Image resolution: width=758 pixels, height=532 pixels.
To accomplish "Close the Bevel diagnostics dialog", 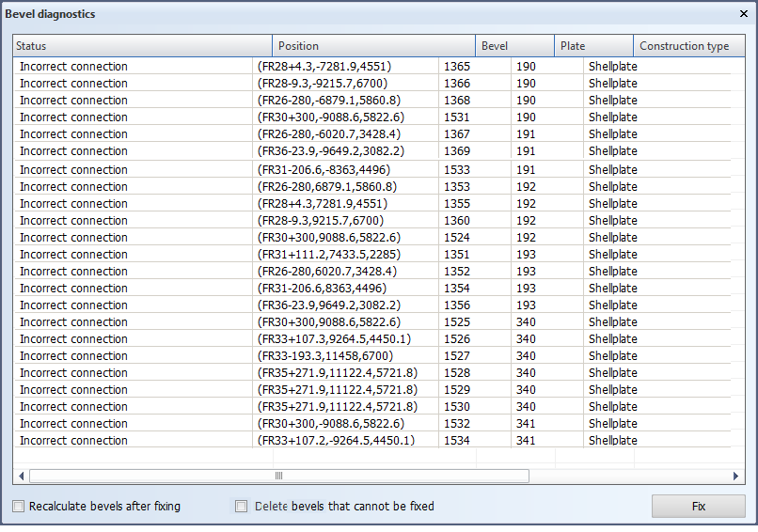I will 744,14.
